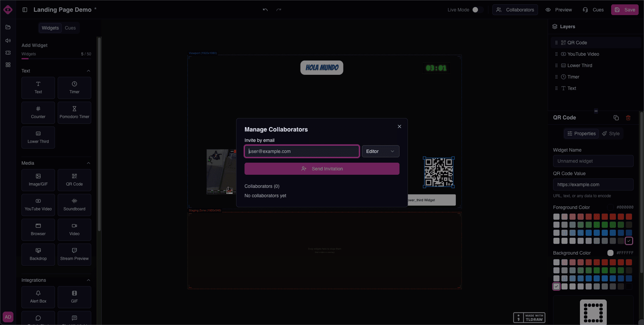Open the Editor role dropdown

coord(380,151)
